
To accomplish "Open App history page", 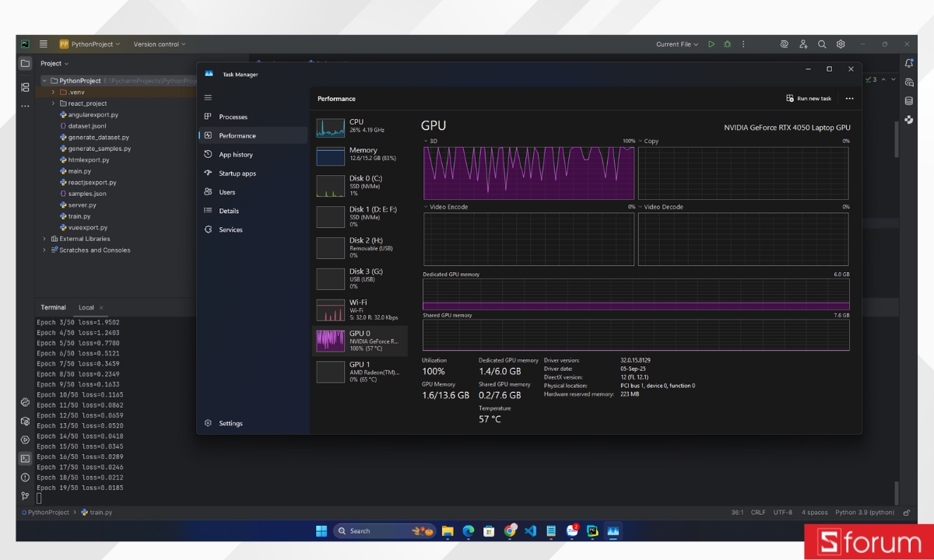I will click(x=253, y=155).
